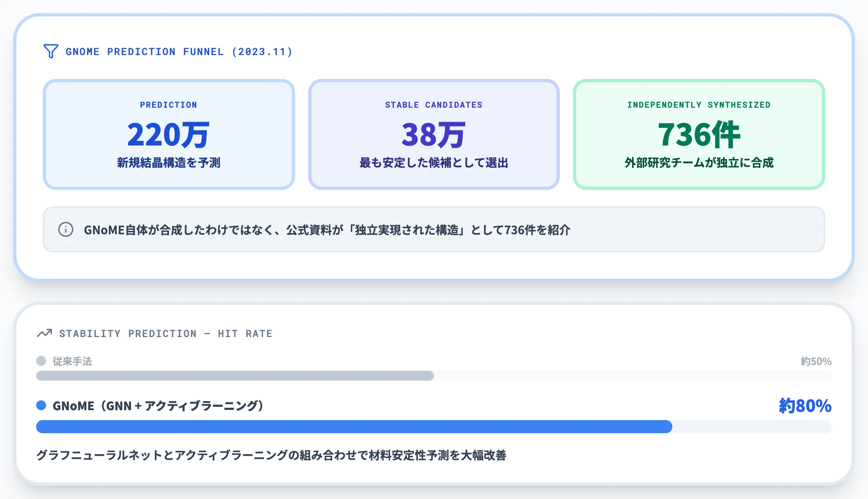
Task: Select the 220万 PREDICTION card
Action: coord(169,134)
